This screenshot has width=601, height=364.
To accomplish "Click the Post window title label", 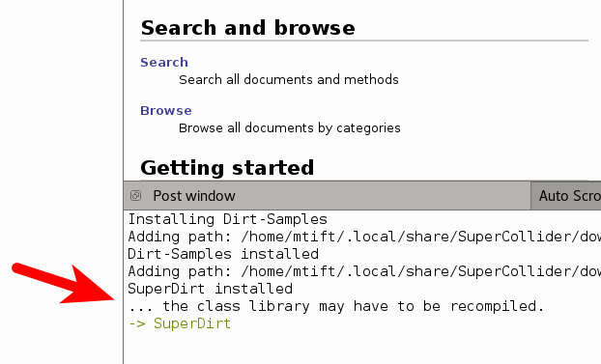I will click(194, 196).
